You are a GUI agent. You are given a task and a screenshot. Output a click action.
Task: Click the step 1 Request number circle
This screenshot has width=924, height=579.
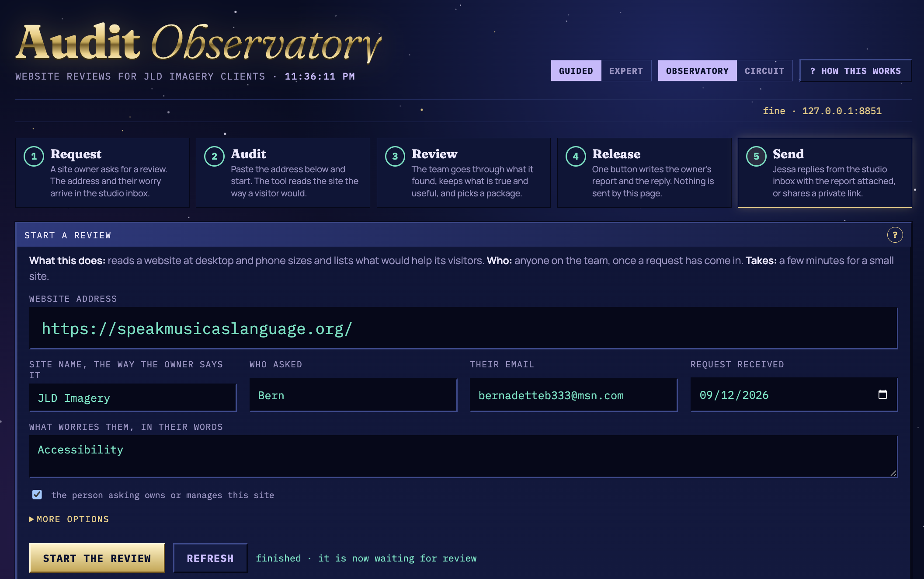pos(34,157)
